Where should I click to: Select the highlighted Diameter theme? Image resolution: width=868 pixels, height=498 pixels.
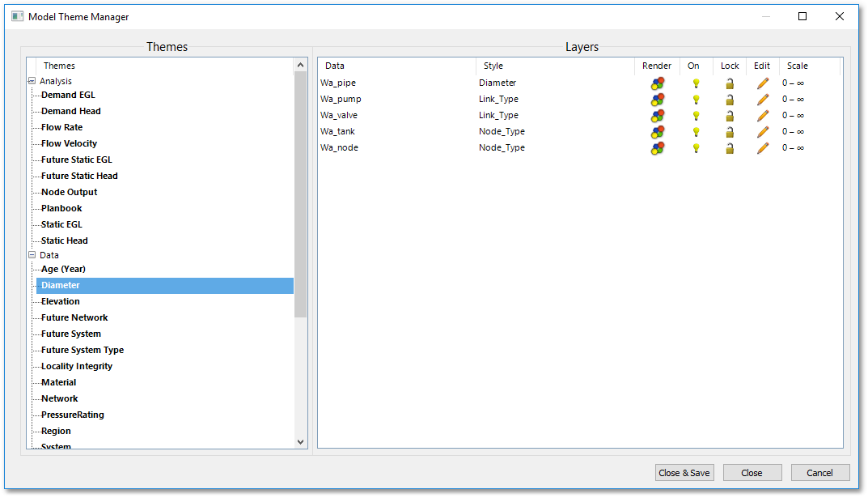(x=165, y=285)
